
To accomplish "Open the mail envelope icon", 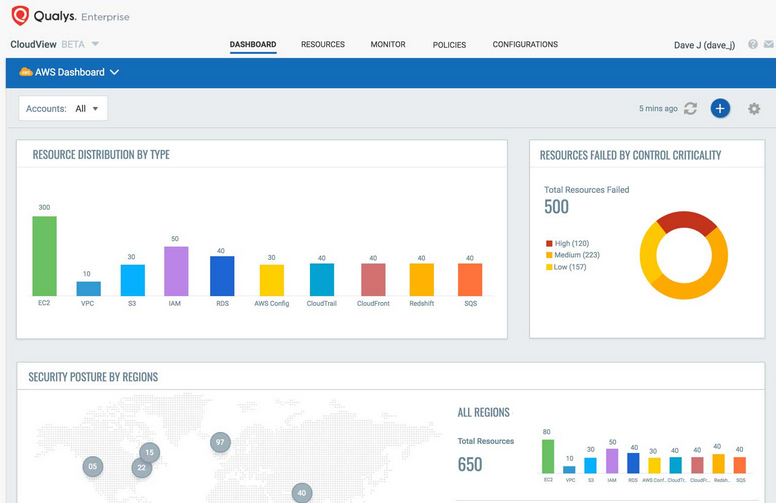I will [769, 45].
